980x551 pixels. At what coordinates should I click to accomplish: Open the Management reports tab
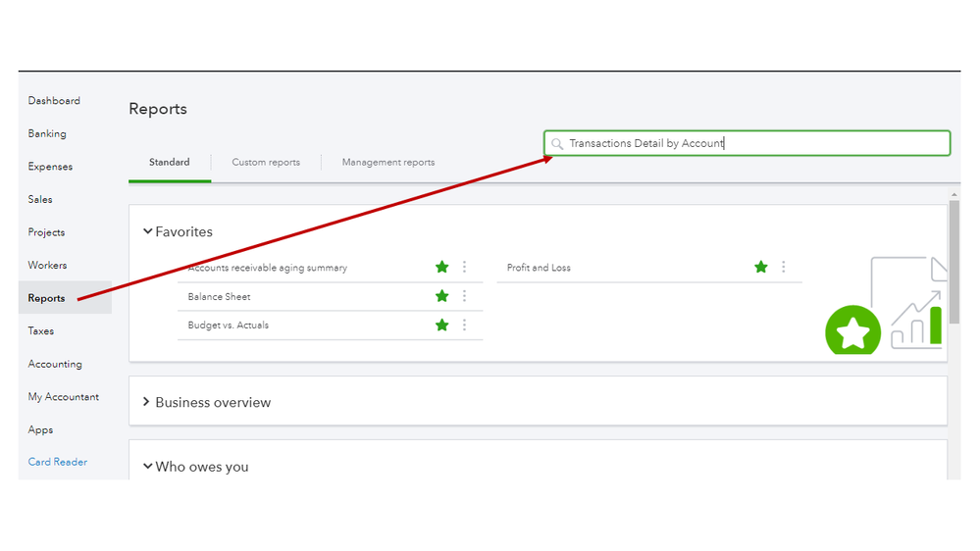(x=387, y=162)
